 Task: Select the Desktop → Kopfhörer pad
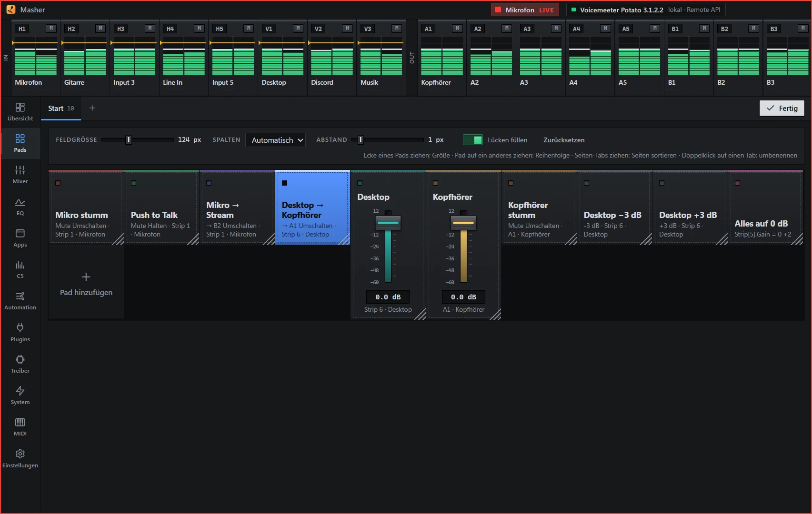[312, 208]
